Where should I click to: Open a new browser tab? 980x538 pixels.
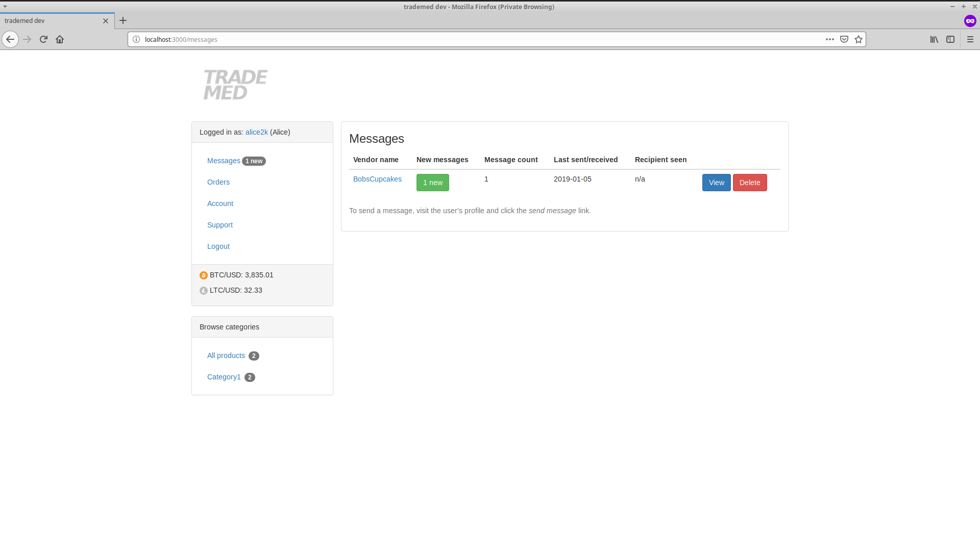point(123,20)
